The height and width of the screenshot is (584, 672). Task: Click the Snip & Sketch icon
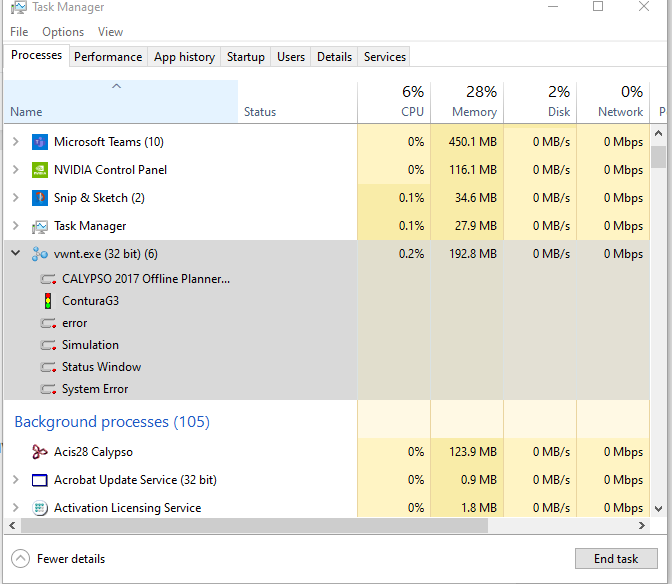coord(40,198)
